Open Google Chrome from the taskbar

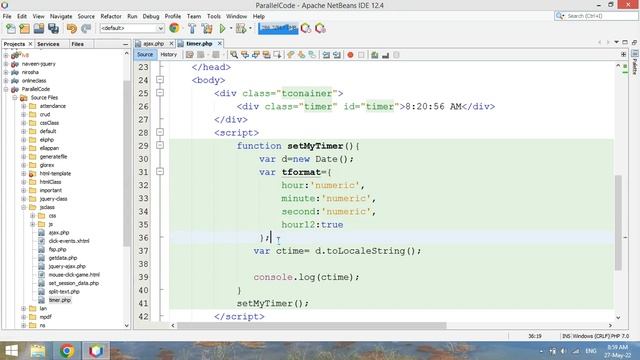(x=67, y=351)
